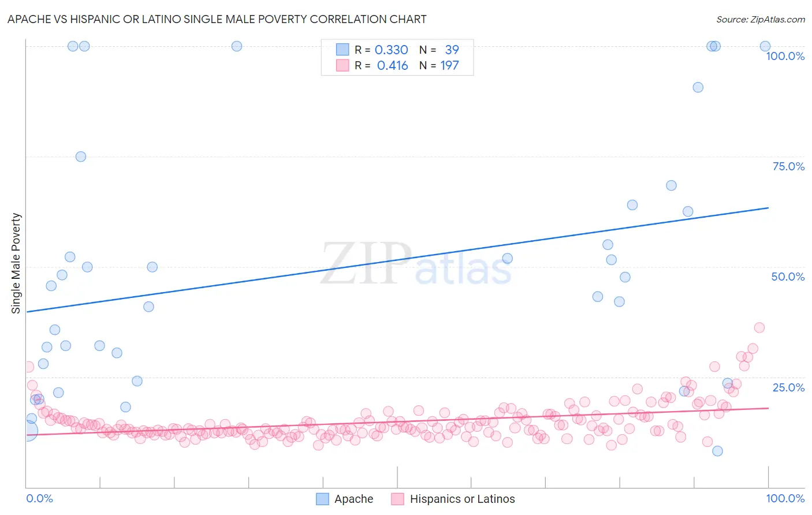Click the chart title about Apache vs Hispanic
Viewport: 812px width, 515px height.
click(217, 19)
